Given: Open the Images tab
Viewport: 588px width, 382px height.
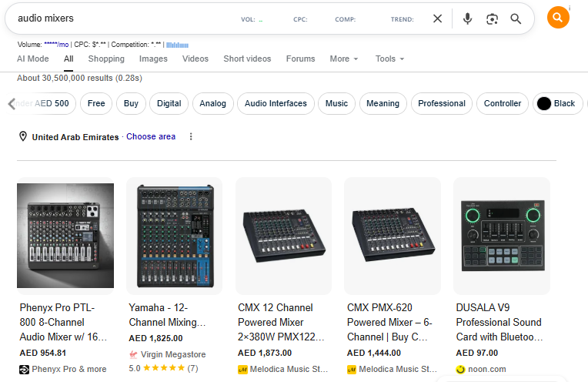Looking at the screenshot, I should tap(153, 59).
